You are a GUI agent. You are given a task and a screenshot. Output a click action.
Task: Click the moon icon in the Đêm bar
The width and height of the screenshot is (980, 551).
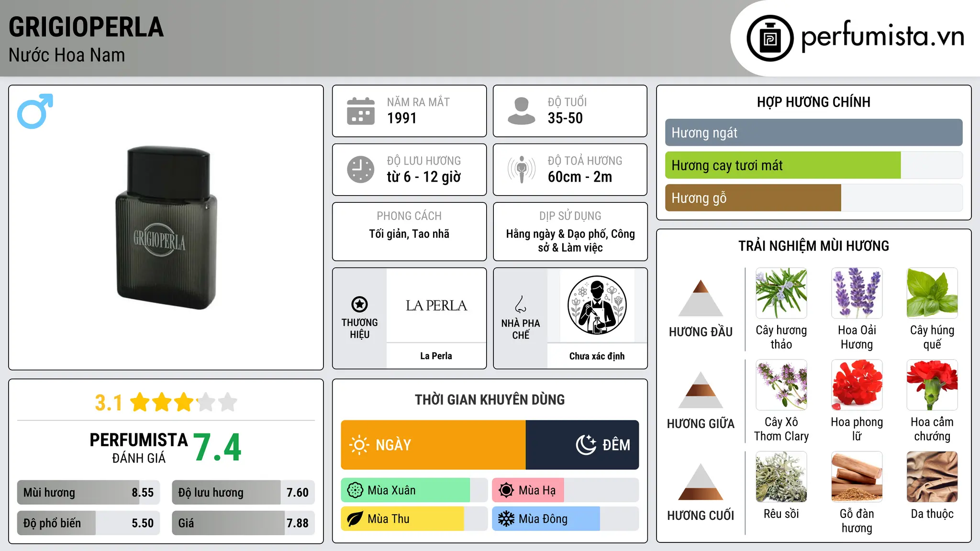[586, 445]
